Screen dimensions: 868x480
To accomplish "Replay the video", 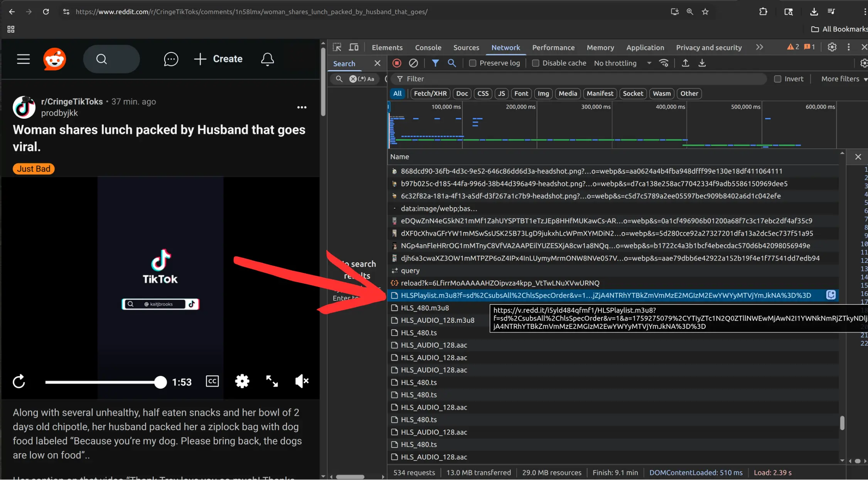I will pos(19,382).
